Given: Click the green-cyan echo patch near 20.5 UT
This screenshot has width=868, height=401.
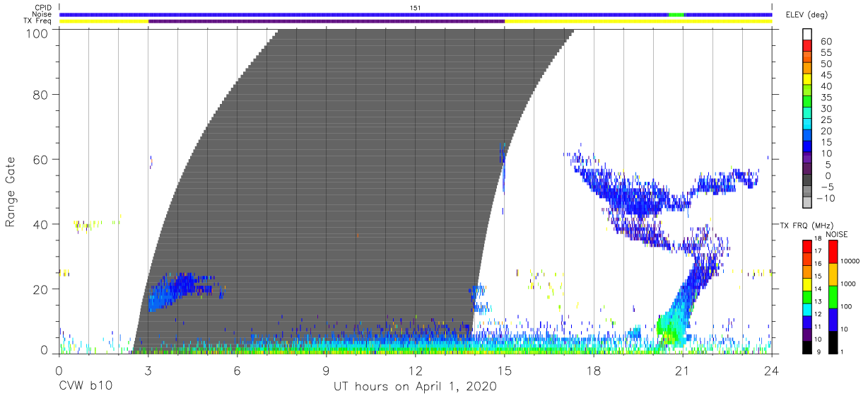Looking at the screenshot, I should pos(670,327).
